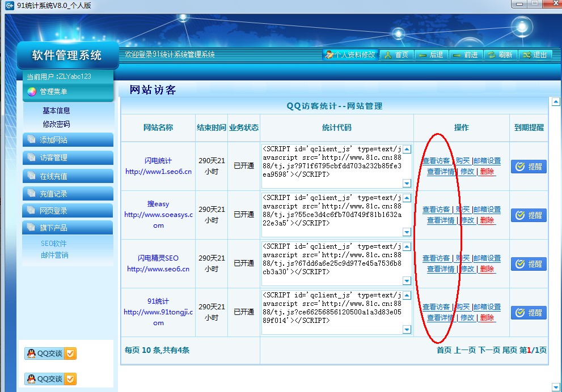Open 修改密码 in sidebar
This screenshot has width=562, height=392.
point(56,124)
